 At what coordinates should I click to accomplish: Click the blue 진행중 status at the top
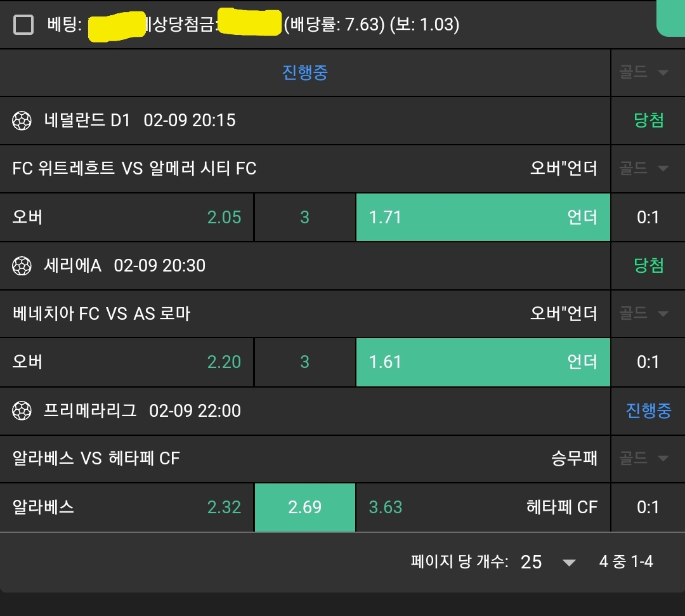[x=304, y=72]
